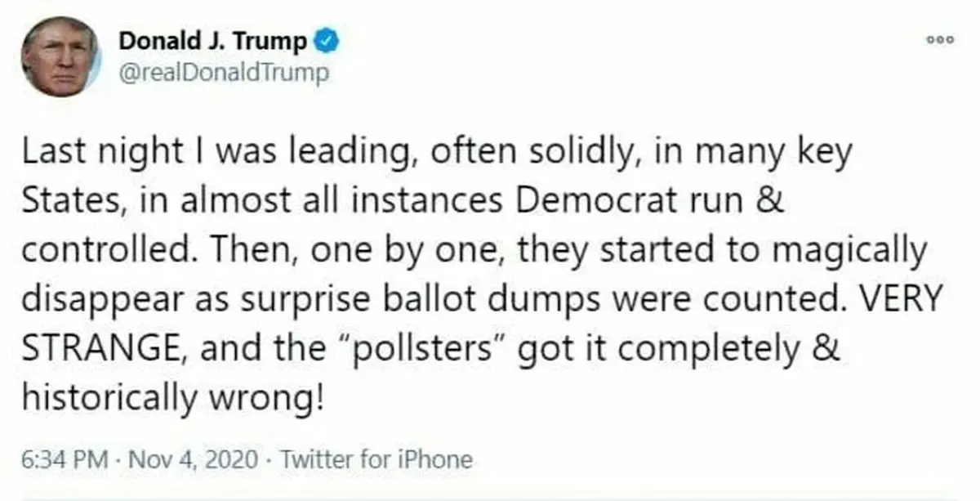This screenshot has width=980, height=501.
Task: Click the @realDonaldTrump handle
Action: tap(224, 72)
